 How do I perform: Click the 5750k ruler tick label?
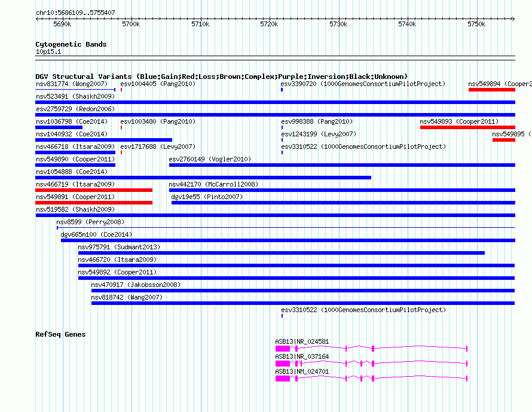476,24
